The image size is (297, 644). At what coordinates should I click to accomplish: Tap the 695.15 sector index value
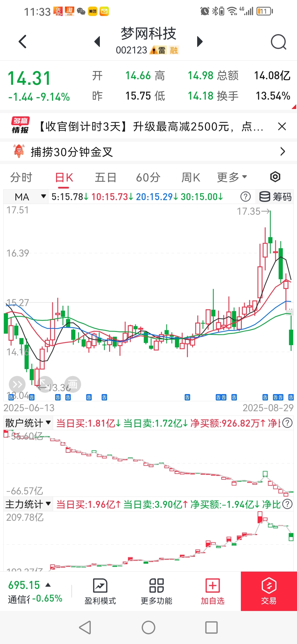24,585
